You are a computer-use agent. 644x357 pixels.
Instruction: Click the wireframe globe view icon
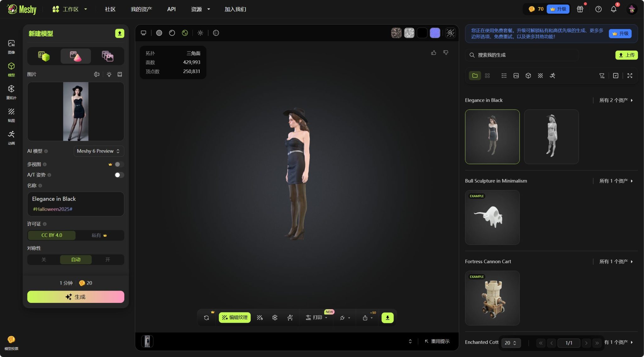click(216, 33)
